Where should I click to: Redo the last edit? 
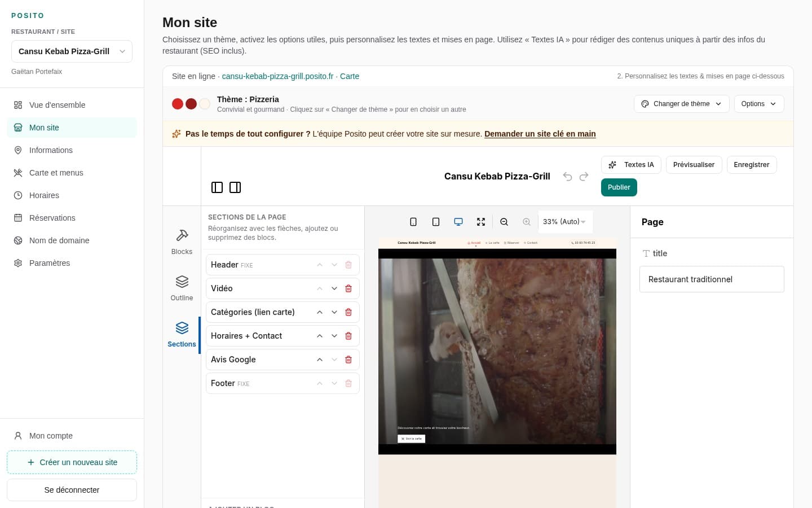pos(584,177)
